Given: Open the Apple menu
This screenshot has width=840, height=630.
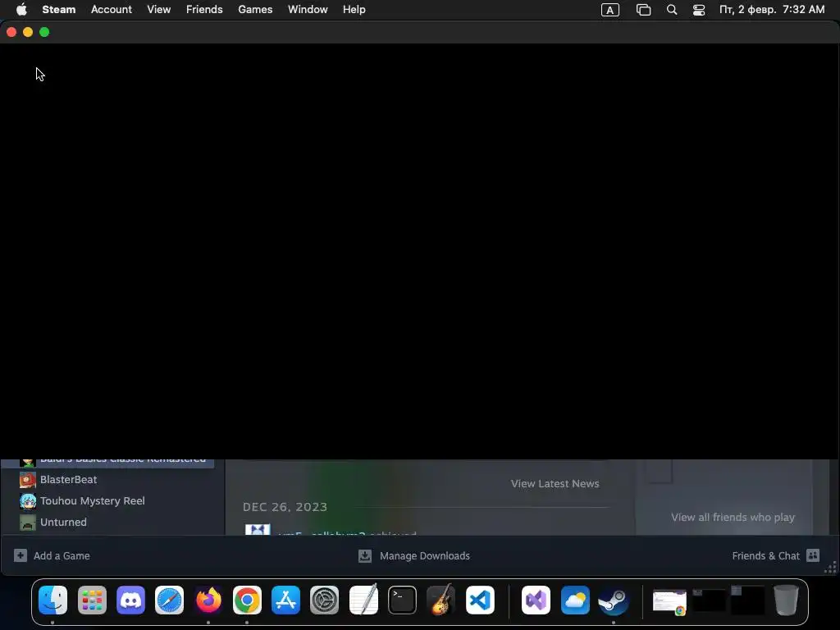Looking at the screenshot, I should 21,10.
